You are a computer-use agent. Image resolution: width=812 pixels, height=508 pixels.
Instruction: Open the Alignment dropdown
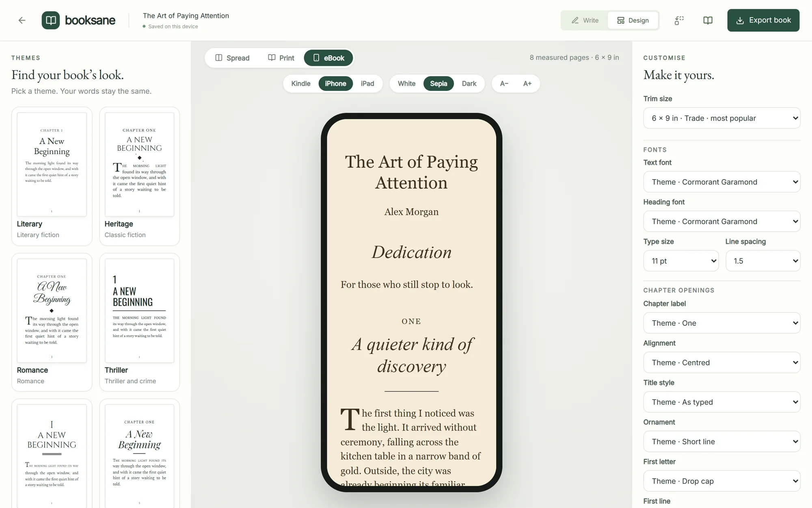click(722, 362)
